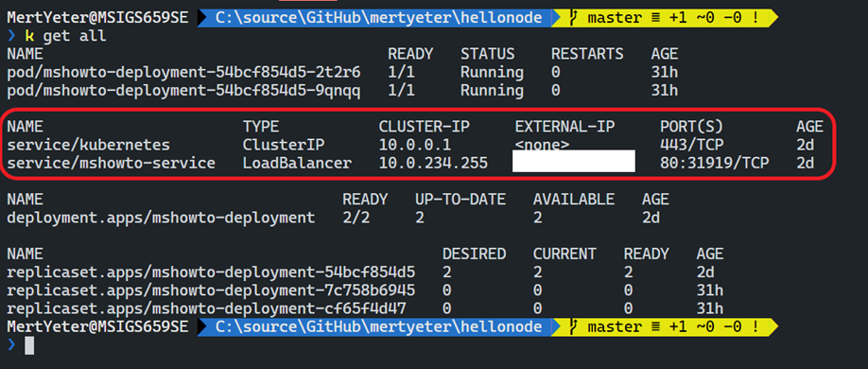This screenshot has width=868, height=369.
Task: Click the UP-TO-DATE column header
Action: click(x=460, y=200)
